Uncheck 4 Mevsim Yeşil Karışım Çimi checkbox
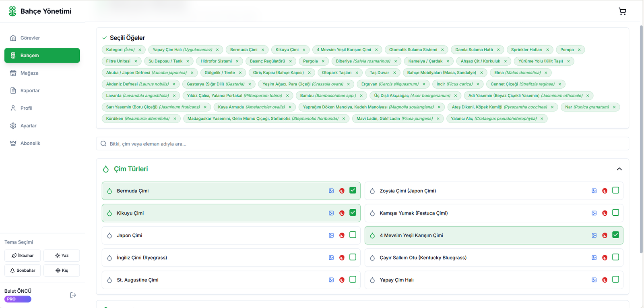Viewport: 644px width, 308px height. click(x=615, y=235)
